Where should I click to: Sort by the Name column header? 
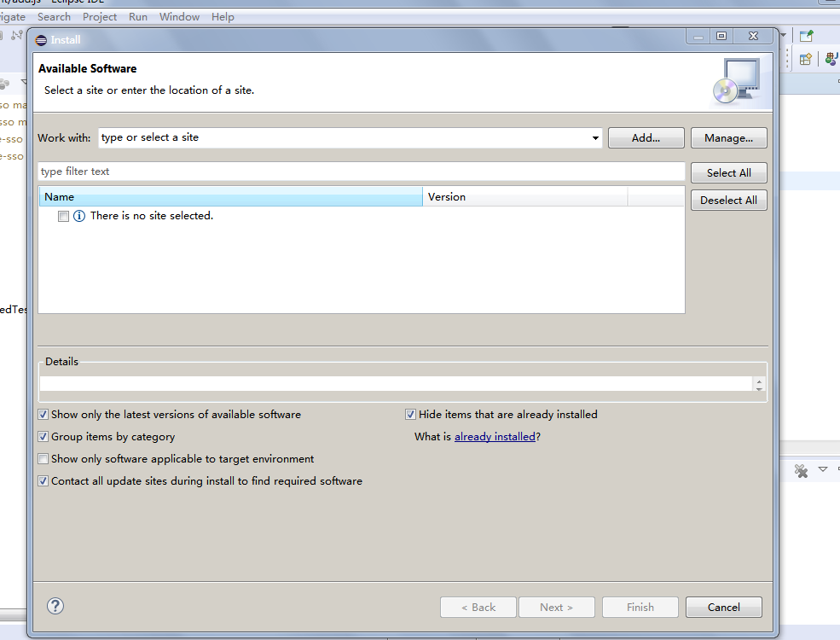coord(231,197)
